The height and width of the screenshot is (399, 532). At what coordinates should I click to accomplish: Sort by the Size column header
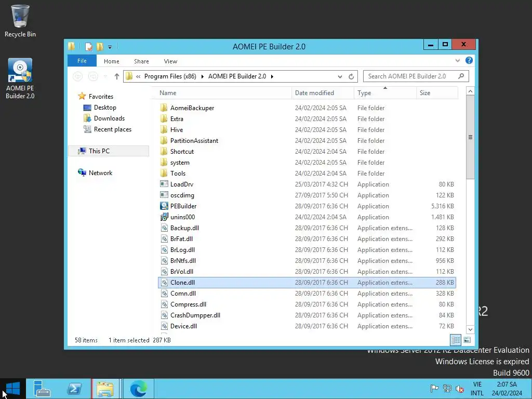pyautogui.click(x=437, y=93)
